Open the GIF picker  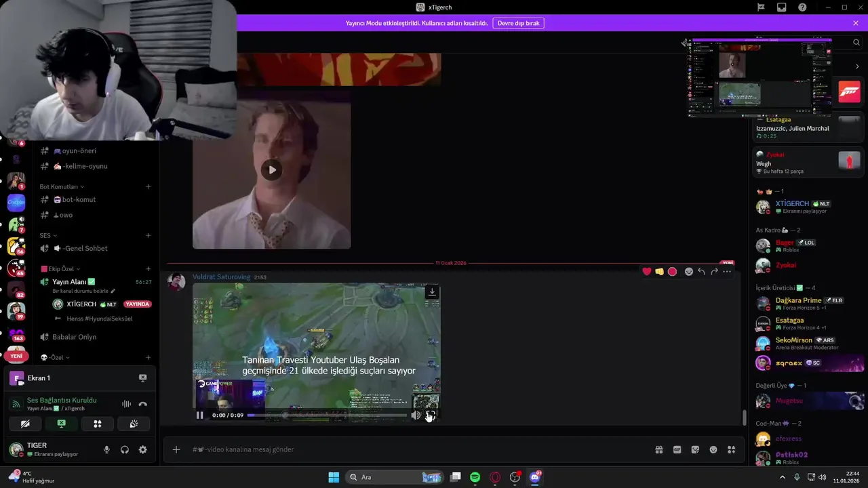pos(677,449)
